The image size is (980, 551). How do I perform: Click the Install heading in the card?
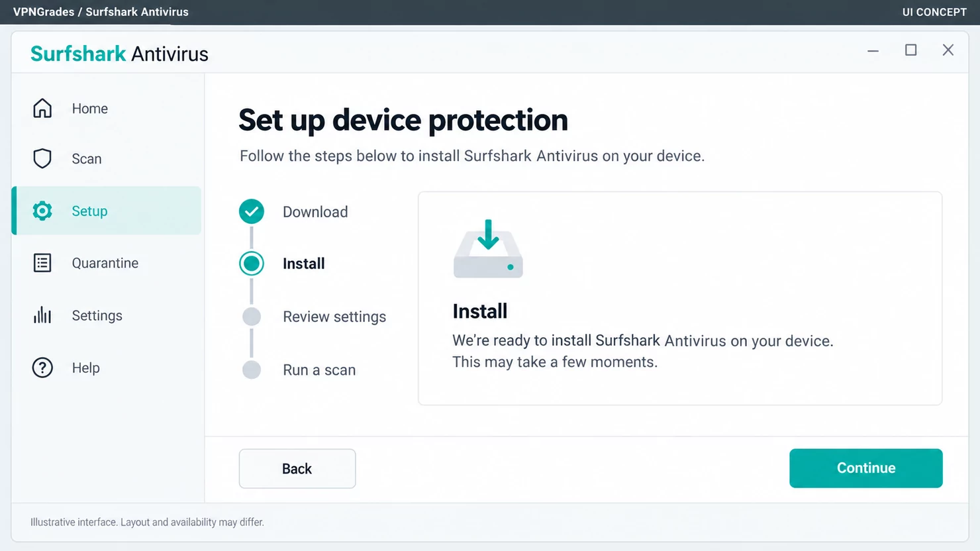pyautogui.click(x=480, y=311)
